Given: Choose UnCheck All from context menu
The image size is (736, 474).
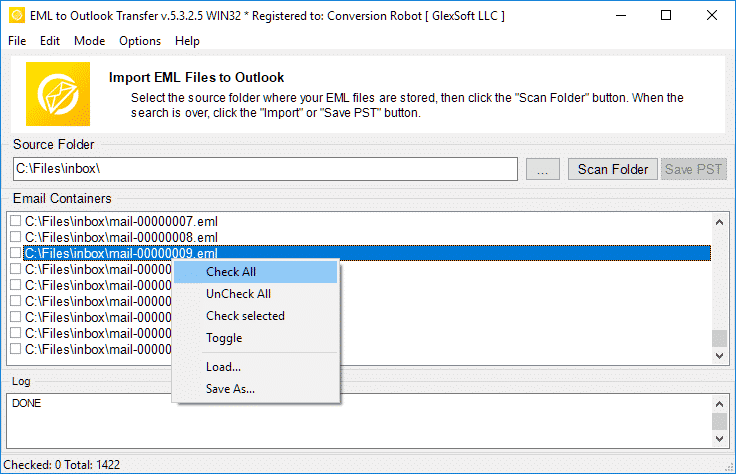Looking at the screenshot, I should coord(255,294).
